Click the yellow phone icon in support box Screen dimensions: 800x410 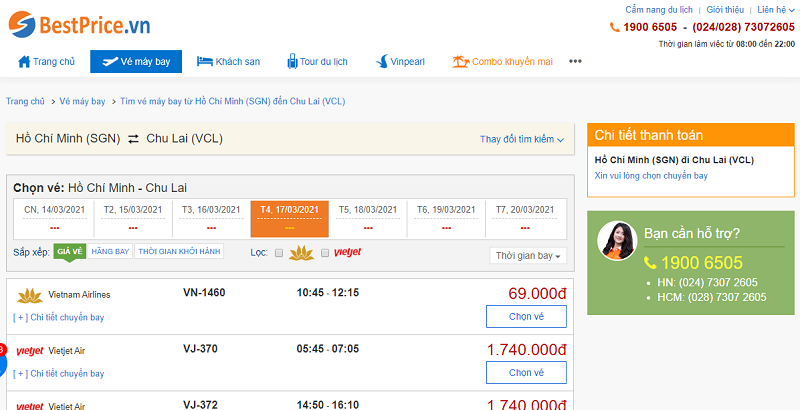[650, 263]
